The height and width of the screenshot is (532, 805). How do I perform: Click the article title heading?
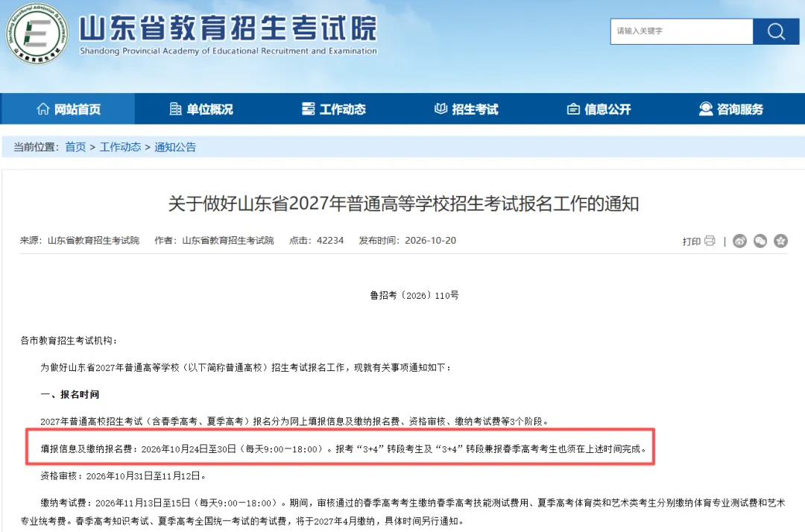pos(403,203)
